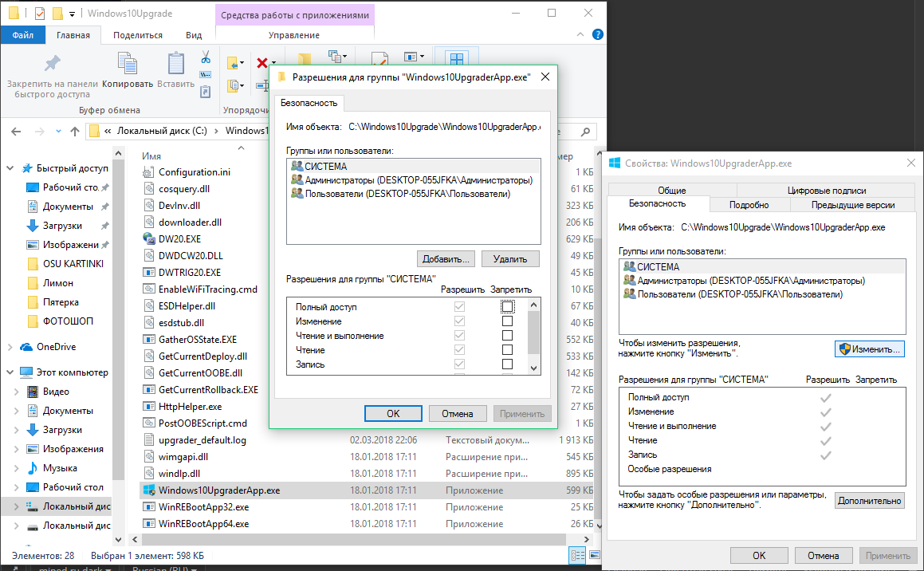Click the Properties checkmark icon in title bar
The image size is (924, 571).
tap(40, 13)
